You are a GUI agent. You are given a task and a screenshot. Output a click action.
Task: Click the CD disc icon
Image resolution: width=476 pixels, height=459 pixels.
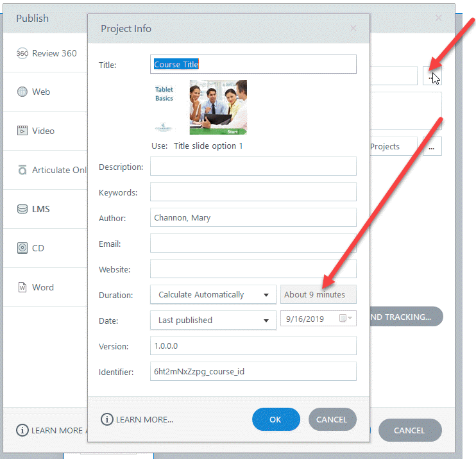[x=22, y=248]
